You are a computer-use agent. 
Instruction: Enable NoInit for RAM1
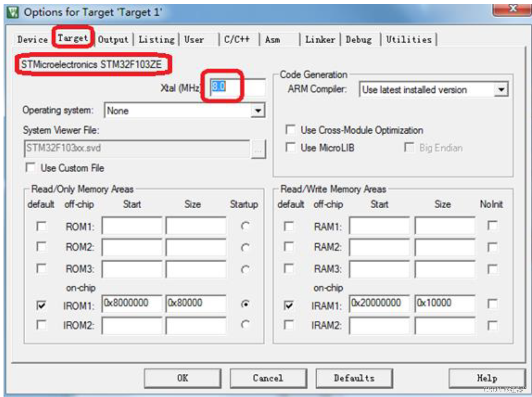tap(492, 225)
